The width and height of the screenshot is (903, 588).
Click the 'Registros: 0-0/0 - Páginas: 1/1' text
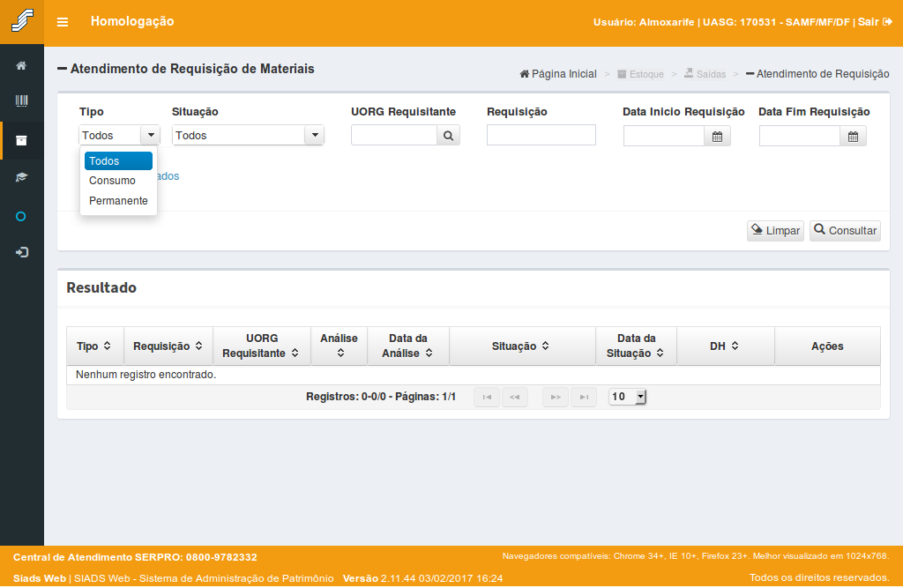pyautogui.click(x=381, y=397)
